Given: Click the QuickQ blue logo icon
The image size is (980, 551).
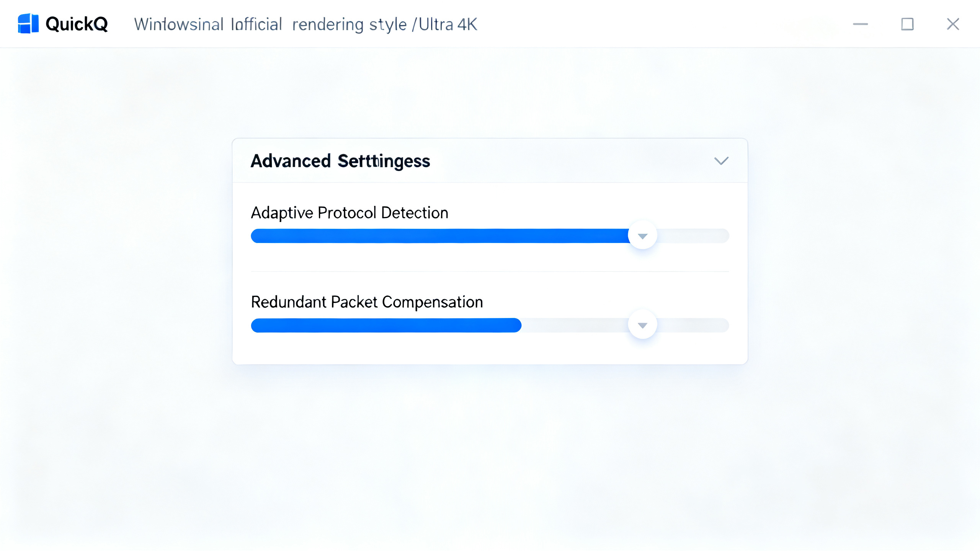Looking at the screenshot, I should (x=28, y=24).
